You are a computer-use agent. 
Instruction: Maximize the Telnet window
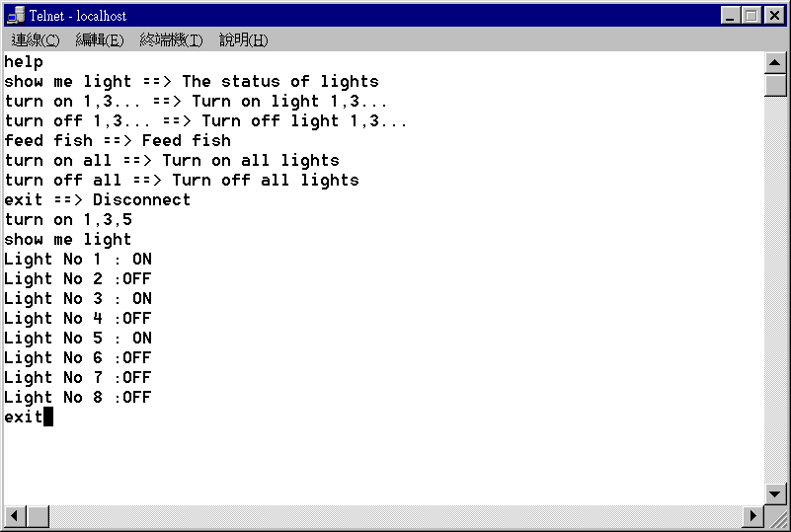click(750, 16)
